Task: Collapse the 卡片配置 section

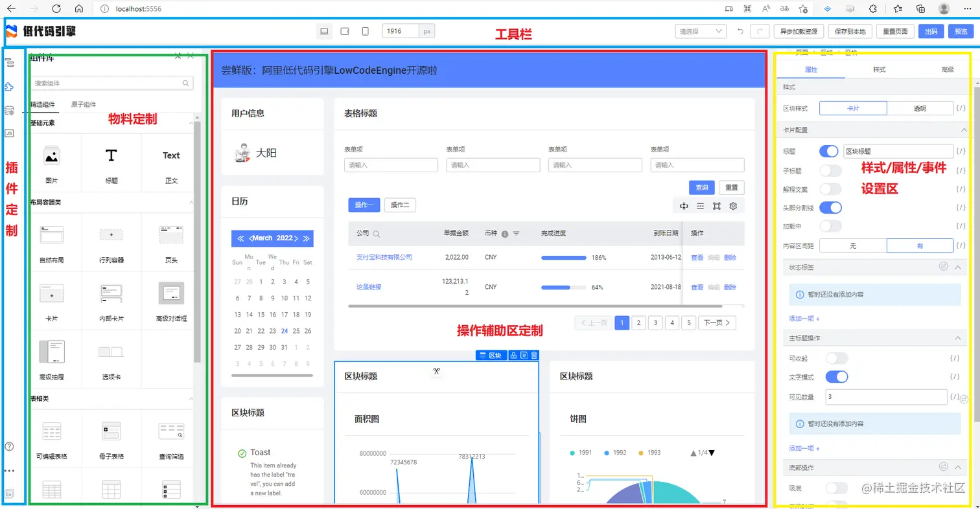Action: pyautogui.click(x=962, y=130)
